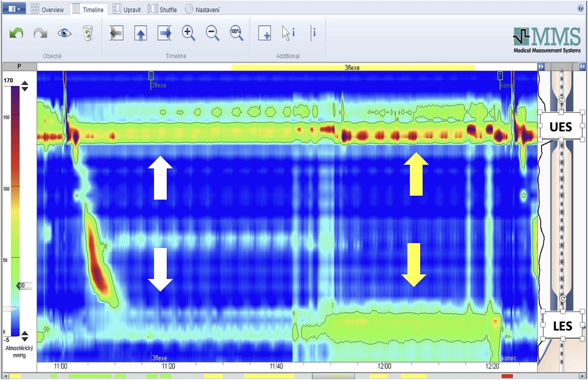
Task: Toggle the eye visibility icon
Action: (x=64, y=33)
